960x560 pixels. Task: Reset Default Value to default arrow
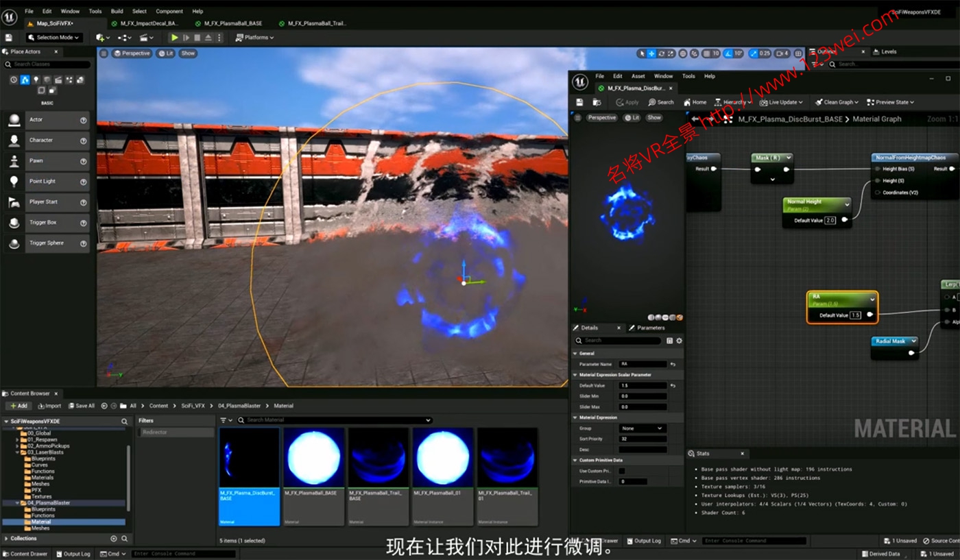click(x=673, y=386)
